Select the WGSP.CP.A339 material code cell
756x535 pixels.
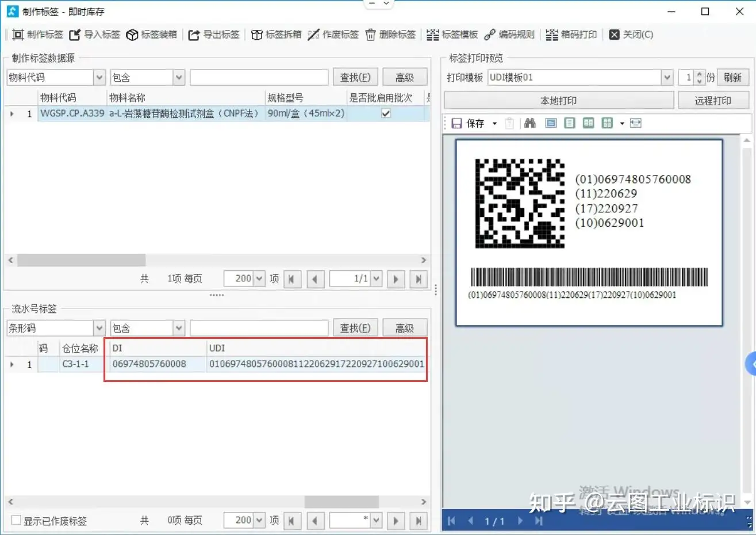(72, 113)
